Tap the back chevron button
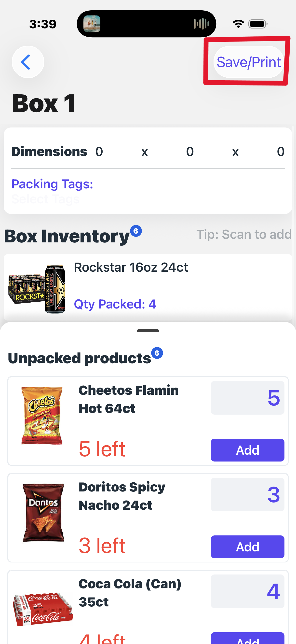This screenshot has height=644, width=296. [28, 62]
